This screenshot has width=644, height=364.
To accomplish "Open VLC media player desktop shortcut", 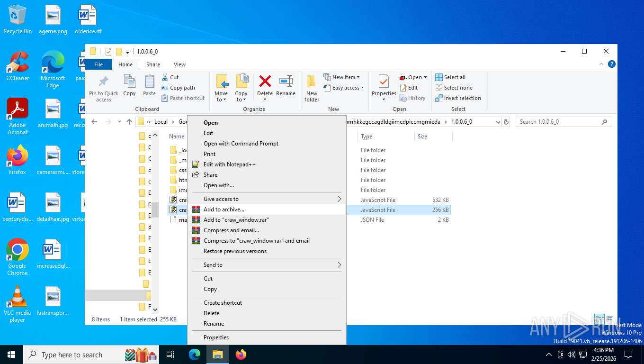I will coord(18,304).
